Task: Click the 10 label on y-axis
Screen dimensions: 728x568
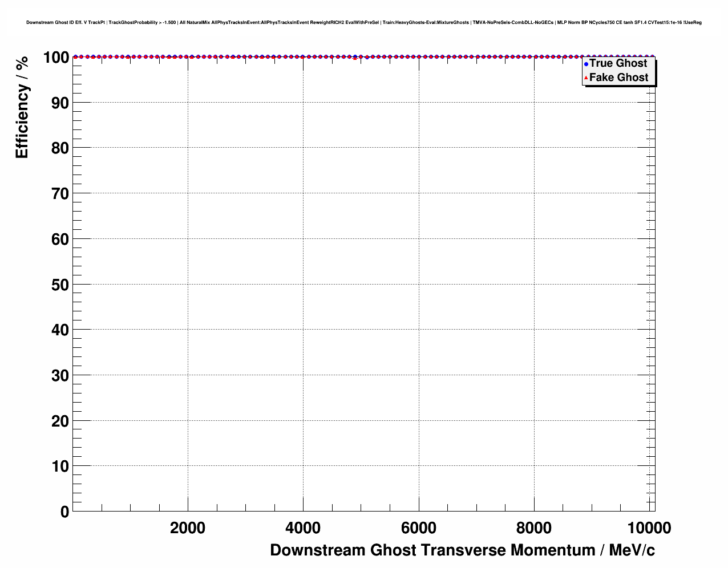Action: (x=60, y=466)
